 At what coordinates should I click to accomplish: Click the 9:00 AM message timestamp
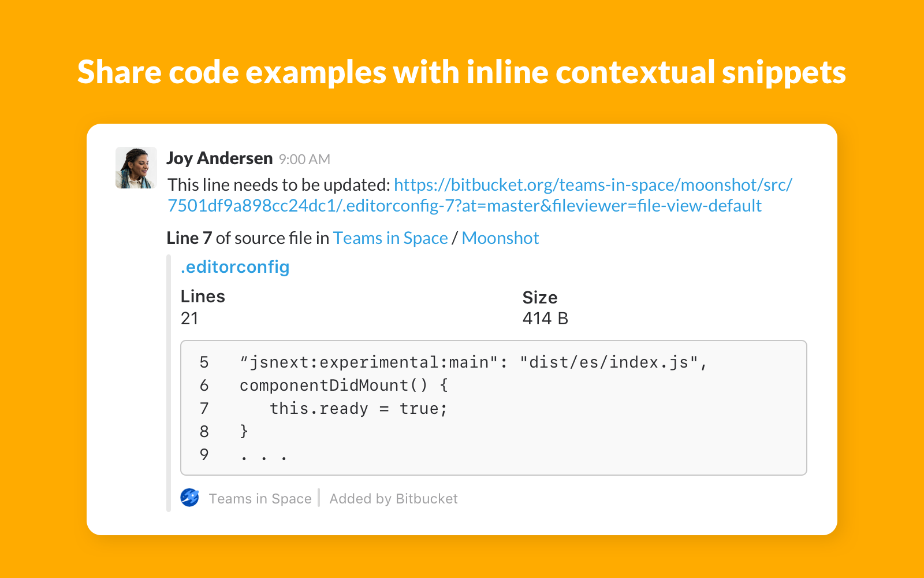point(304,160)
